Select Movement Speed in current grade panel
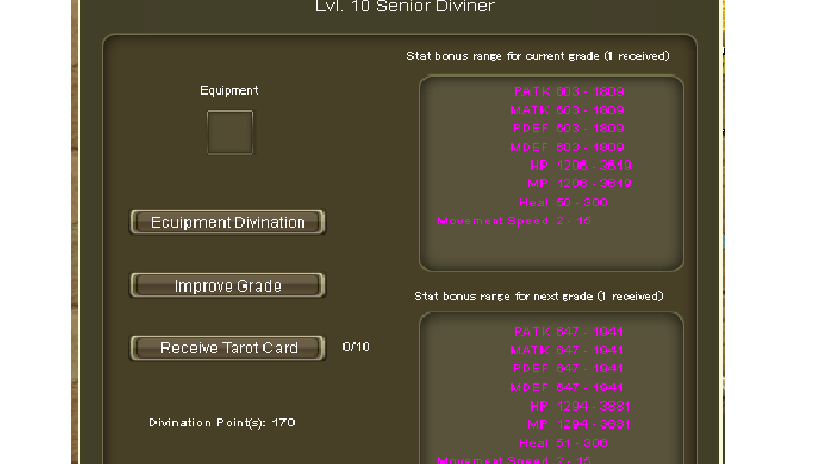Image resolution: width=819 pixels, height=464 pixels. click(x=514, y=220)
